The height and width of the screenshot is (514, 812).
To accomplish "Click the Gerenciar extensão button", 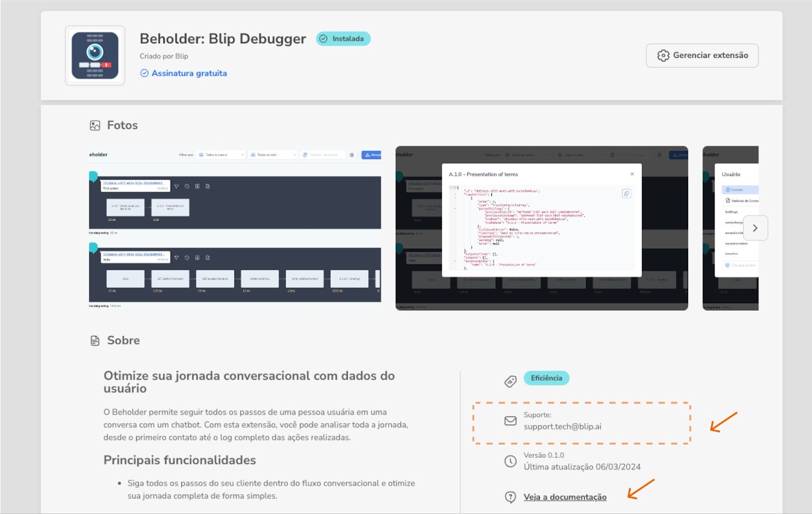I will (702, 55).
